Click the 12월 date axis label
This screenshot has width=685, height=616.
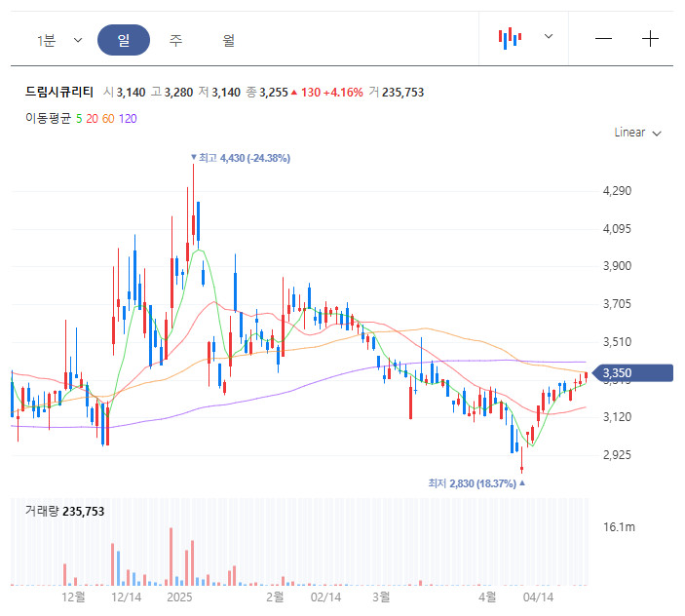[x=73, y=597]
